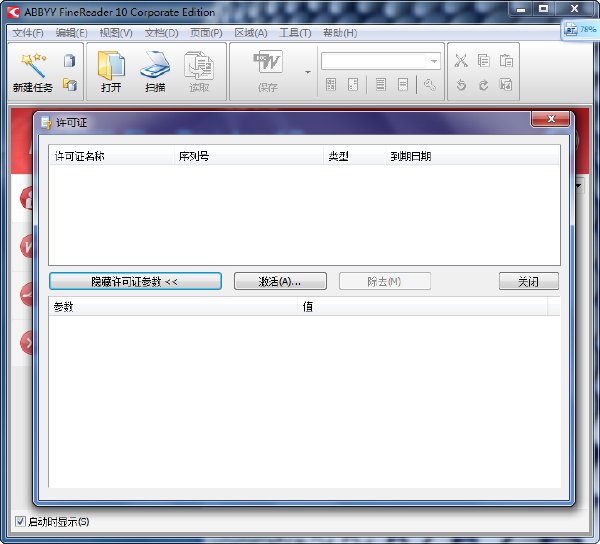Click the Redo arrow icon
The height and width of the screenshot is (544, 600).
pos(483,85)
